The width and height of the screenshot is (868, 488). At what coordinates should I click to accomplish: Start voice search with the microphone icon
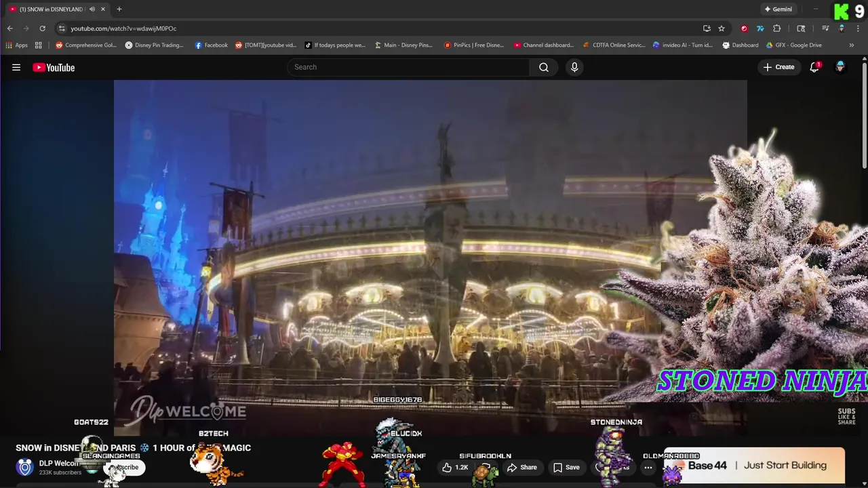(574, 67)
